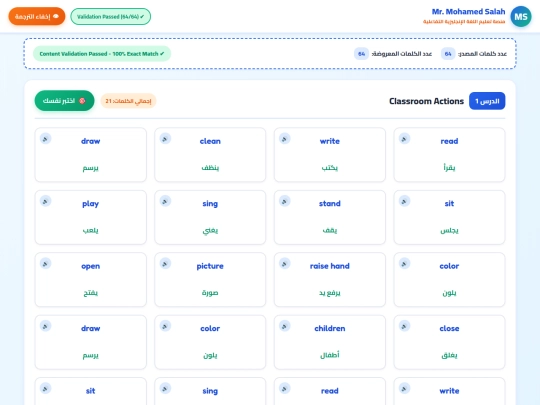Click the Content Validation Passed badge

(102, 54)
